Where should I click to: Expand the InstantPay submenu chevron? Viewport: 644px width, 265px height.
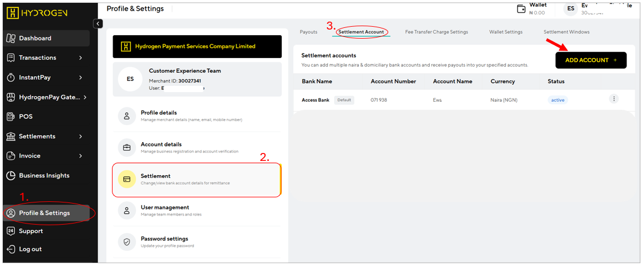(81, 77)
